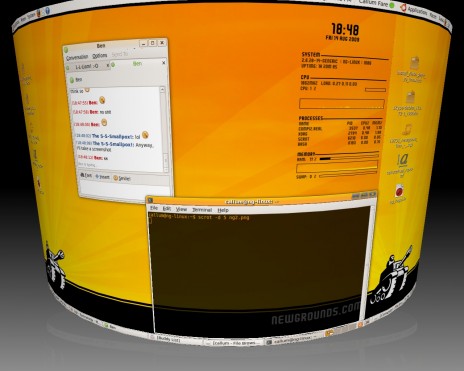464x371 pixels.
Task: Maximize the Ben chat window
Action: point(153,43)
